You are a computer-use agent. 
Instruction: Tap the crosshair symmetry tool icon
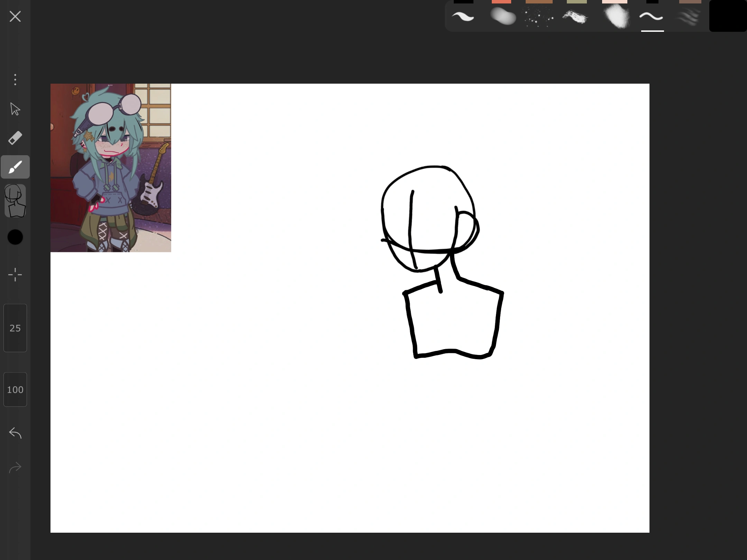[x=15, y=275]
